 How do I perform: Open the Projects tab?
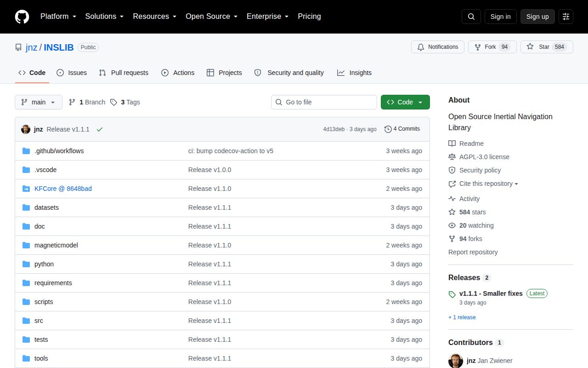coord(224,73)
